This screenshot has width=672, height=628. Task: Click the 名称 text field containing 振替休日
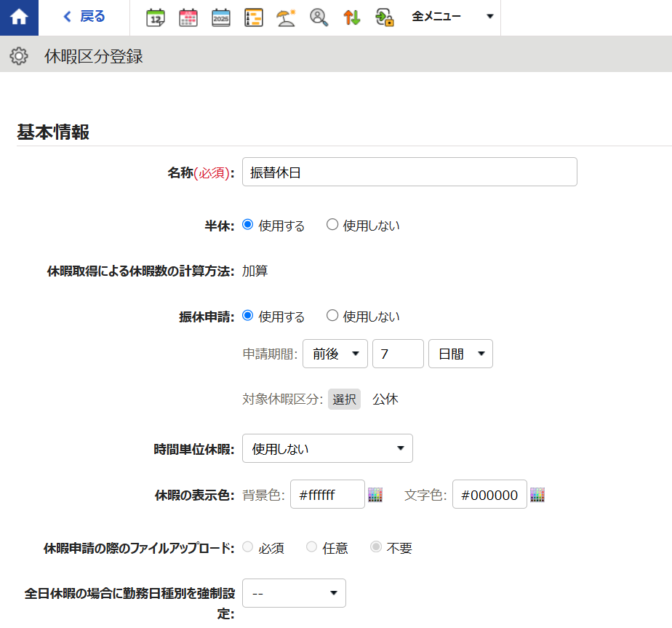coord(409,172)
